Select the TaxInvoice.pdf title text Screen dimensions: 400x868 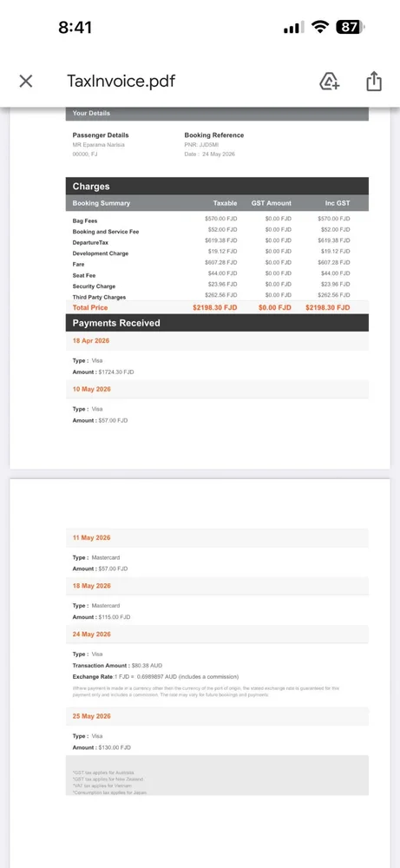pyautogui.click(x=121, y=82)
